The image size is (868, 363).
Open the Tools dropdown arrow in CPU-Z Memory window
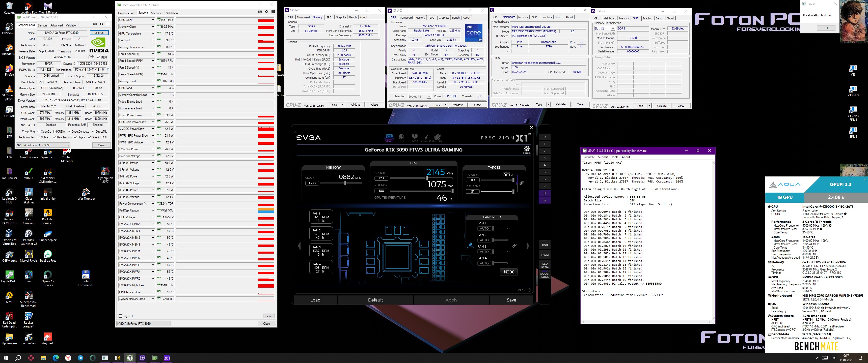pos(343,105)
